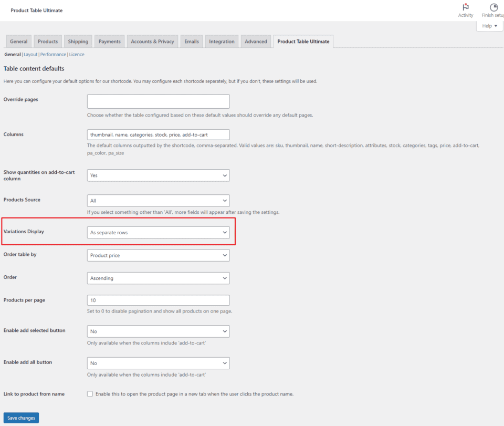Open the Order table by dropdown
The height and width of the screenshot is (426, 504).
tap(158, 255)
